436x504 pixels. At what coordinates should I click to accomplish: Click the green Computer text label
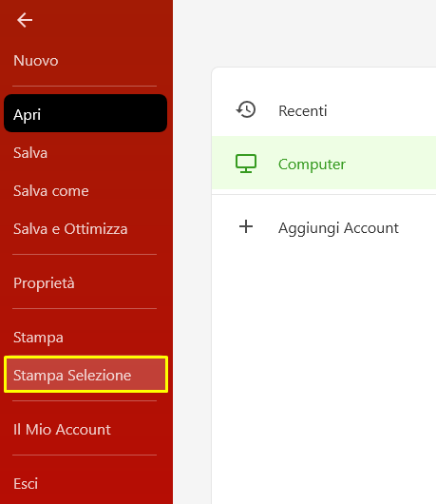[312, 165]
